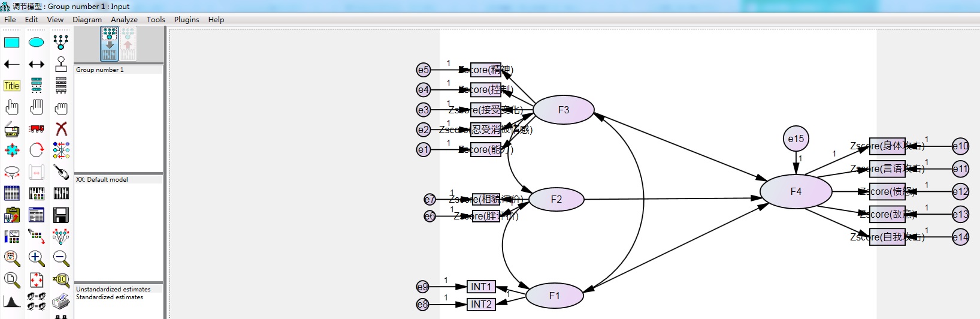Select the draw observed variable rectangle tool
Viewport: 980px width, 319px height.
(x=12, y=43)
